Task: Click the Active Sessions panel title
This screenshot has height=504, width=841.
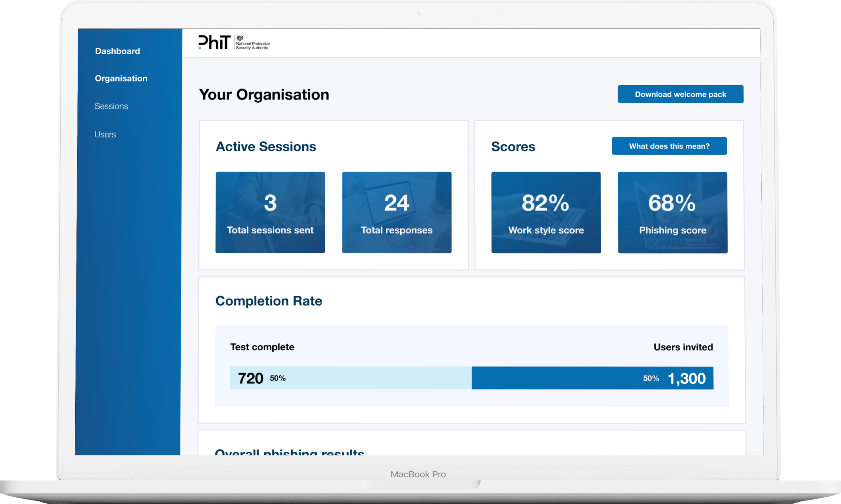Action: (x=266, y=146)
